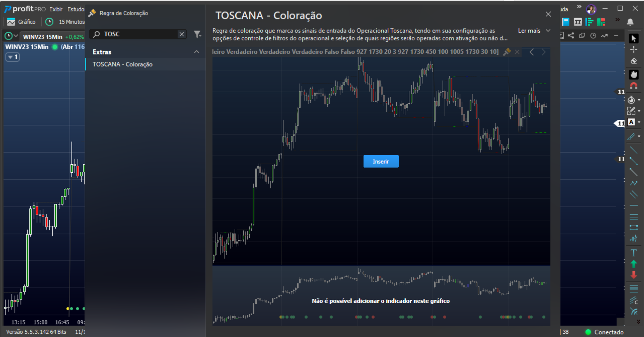
Task: Open the chart clock period dropdown
Action: click(11, 36)
